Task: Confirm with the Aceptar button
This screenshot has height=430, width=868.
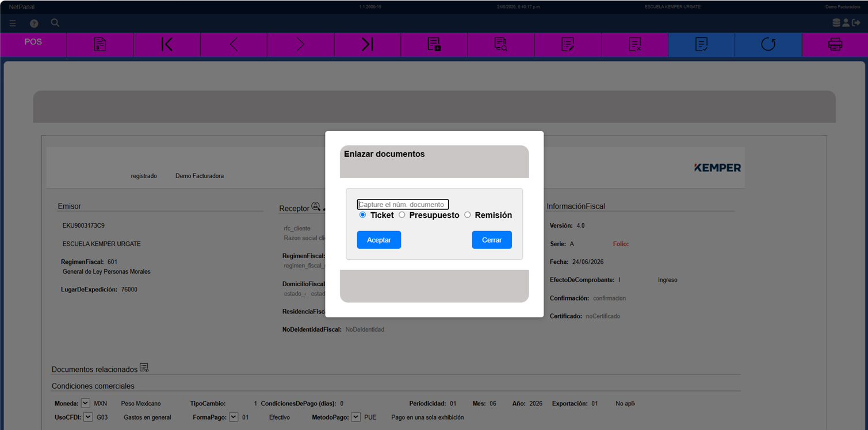Action: point(379,240)
